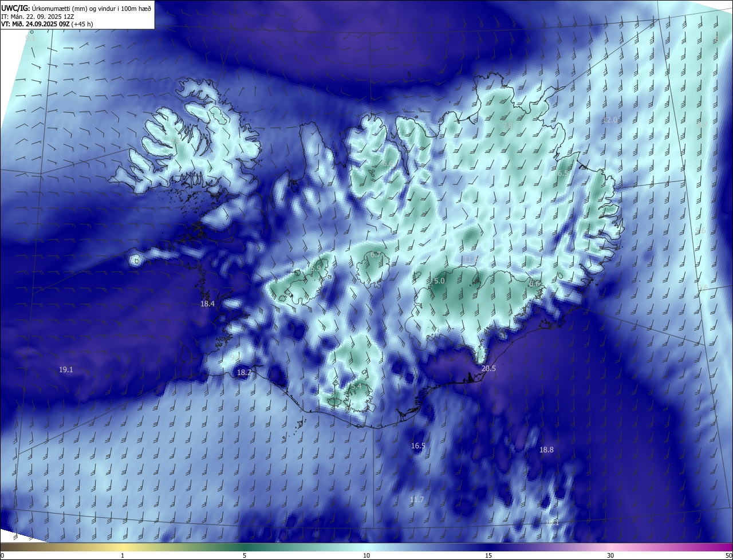Click the 12.0 value label on the map

pyautogui.click(x=610, y=120)
